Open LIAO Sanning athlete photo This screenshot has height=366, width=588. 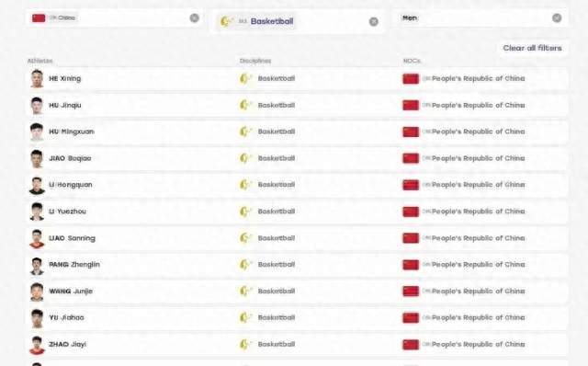coord(37,238)
